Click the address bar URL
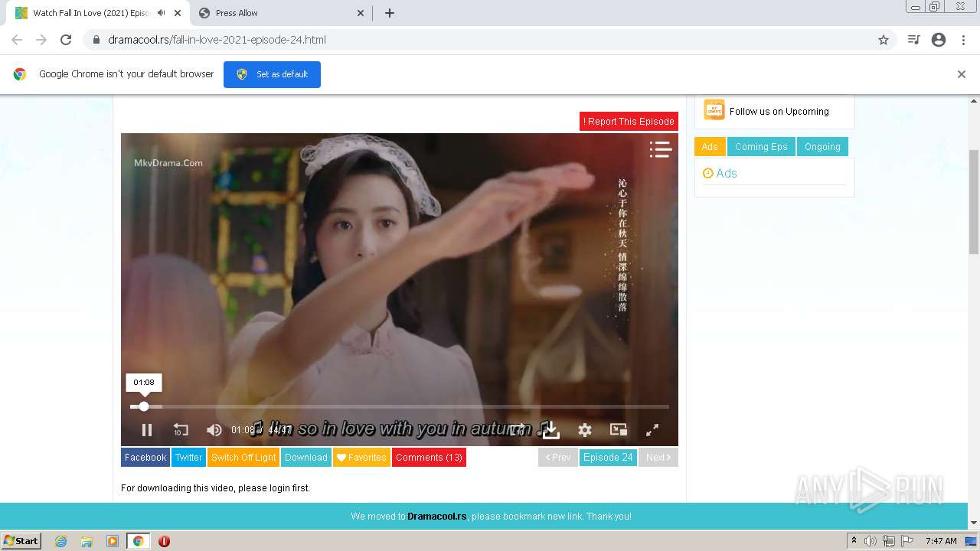 (x=217, y=40)
